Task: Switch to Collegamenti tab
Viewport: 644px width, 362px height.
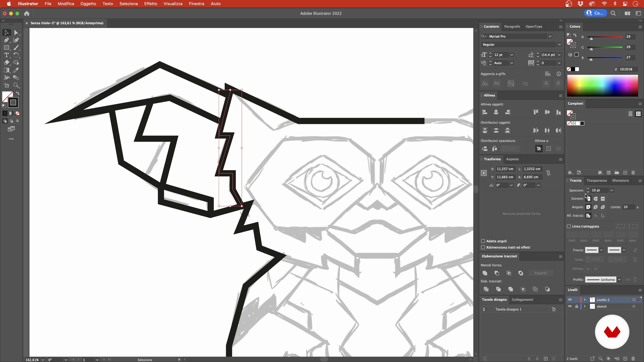Action: pos(522,299)
